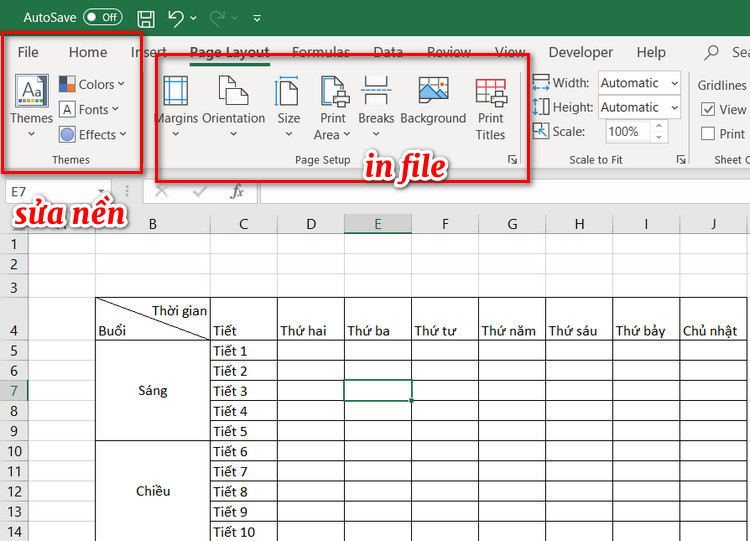Open the Themes gallery button

click(x=31, y=106)
